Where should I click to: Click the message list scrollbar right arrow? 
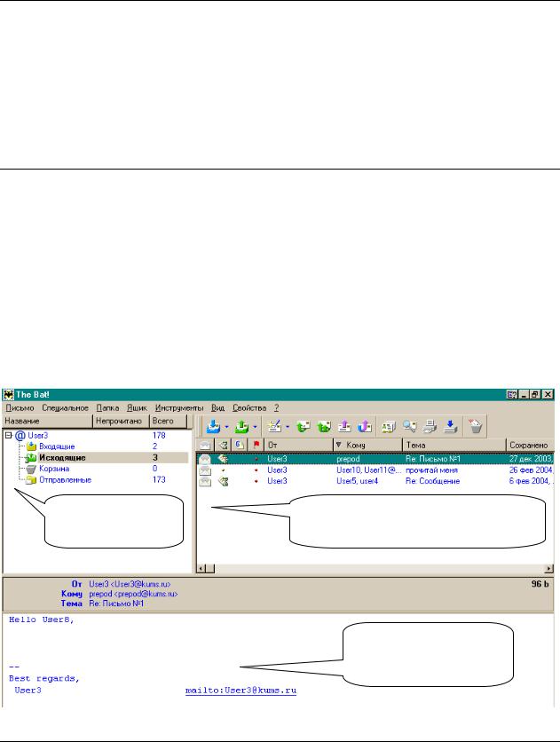pos(548,568)
